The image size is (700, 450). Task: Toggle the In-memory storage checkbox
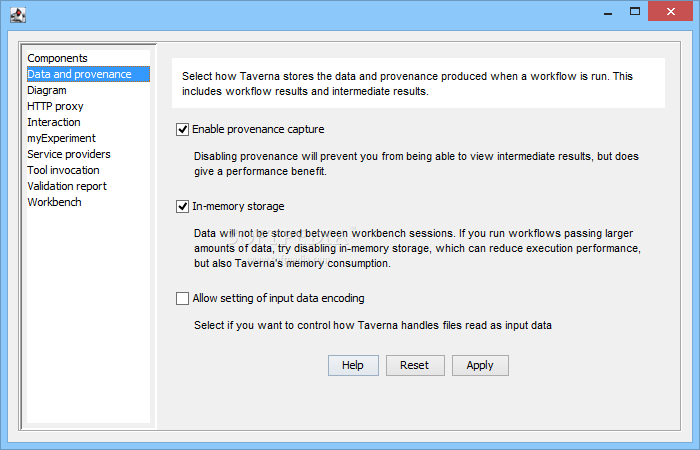(182, 207)
